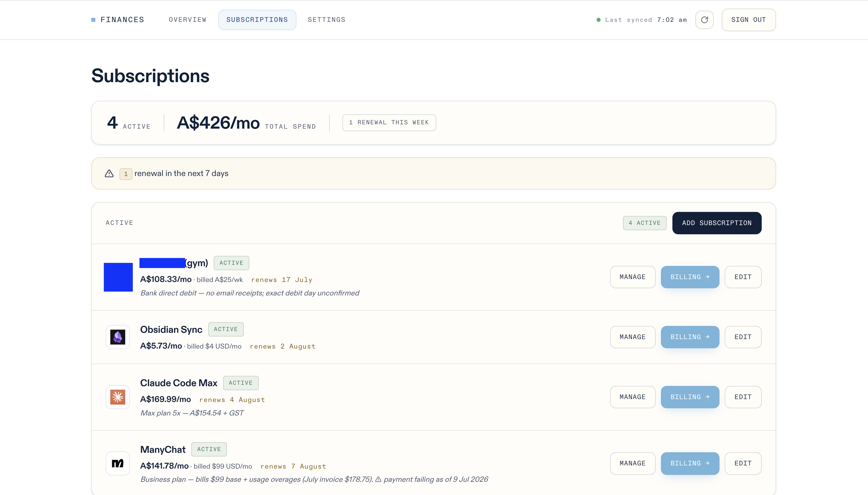Click 'A$169.99/mo' price
Screen dimensions: 868x495
(165, 399)
